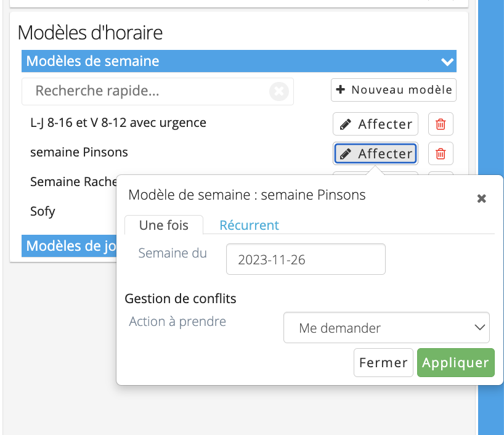Clear the quick search field
This screenshot has width=504, height=435.
pyautogui.click(x=278, y=91)
